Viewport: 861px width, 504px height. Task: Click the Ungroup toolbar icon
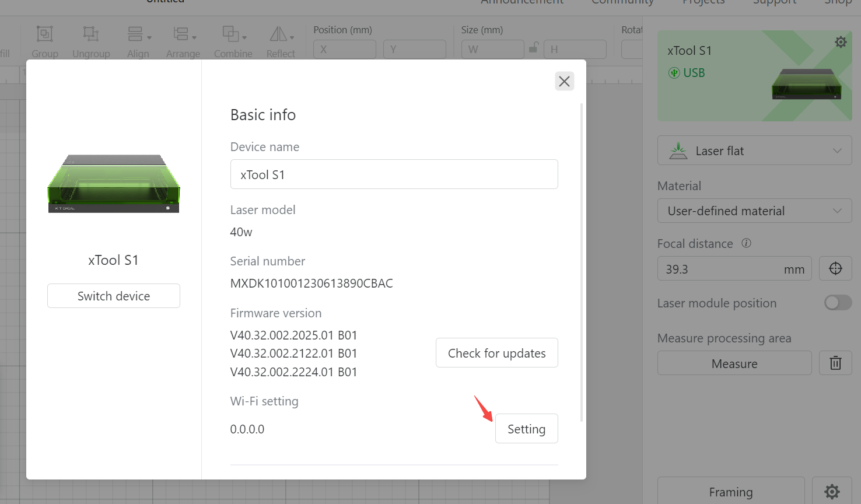(x=90, y=34)
